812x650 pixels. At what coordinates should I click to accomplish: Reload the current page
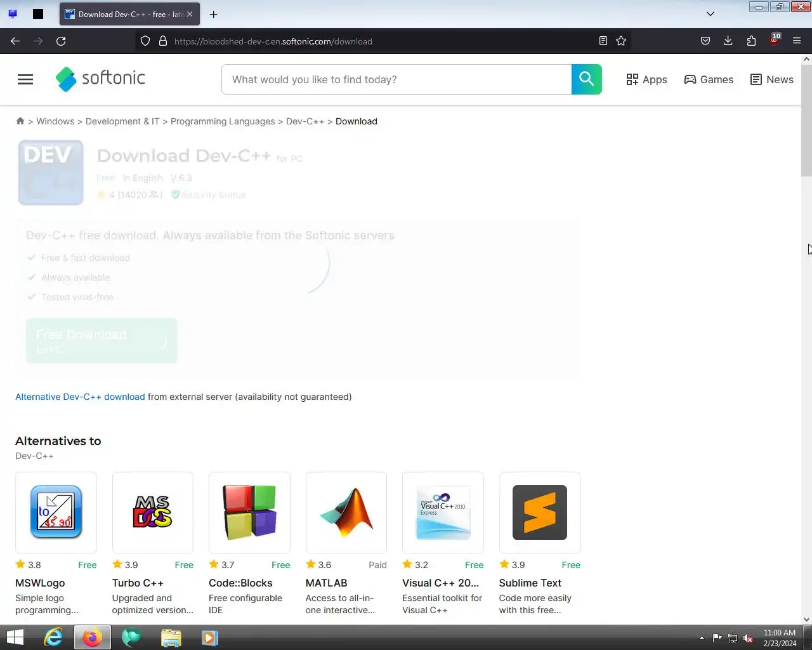point(61,41)
